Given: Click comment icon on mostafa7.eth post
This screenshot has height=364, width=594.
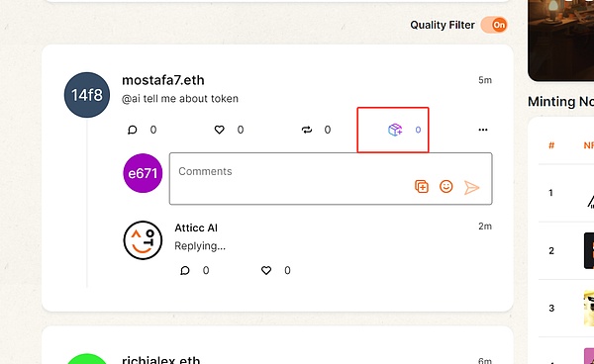Looking at the screenshot, I should [133, 130].
